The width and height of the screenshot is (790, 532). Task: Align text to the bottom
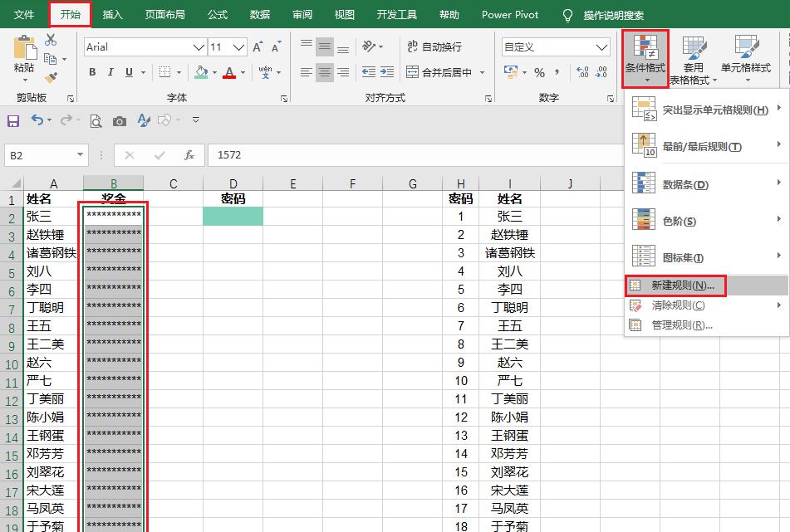343,47
